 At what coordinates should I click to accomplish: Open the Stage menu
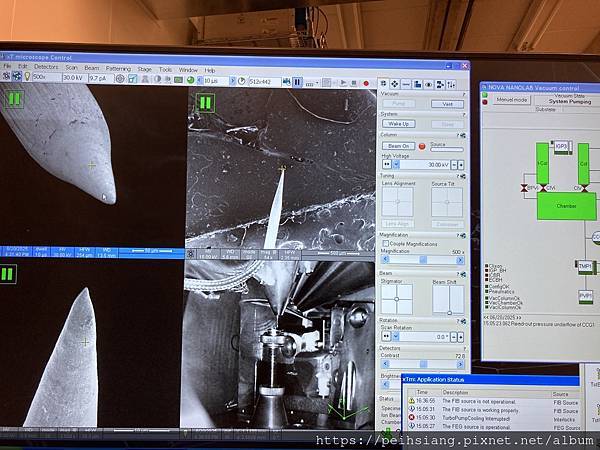coord(144,69)
